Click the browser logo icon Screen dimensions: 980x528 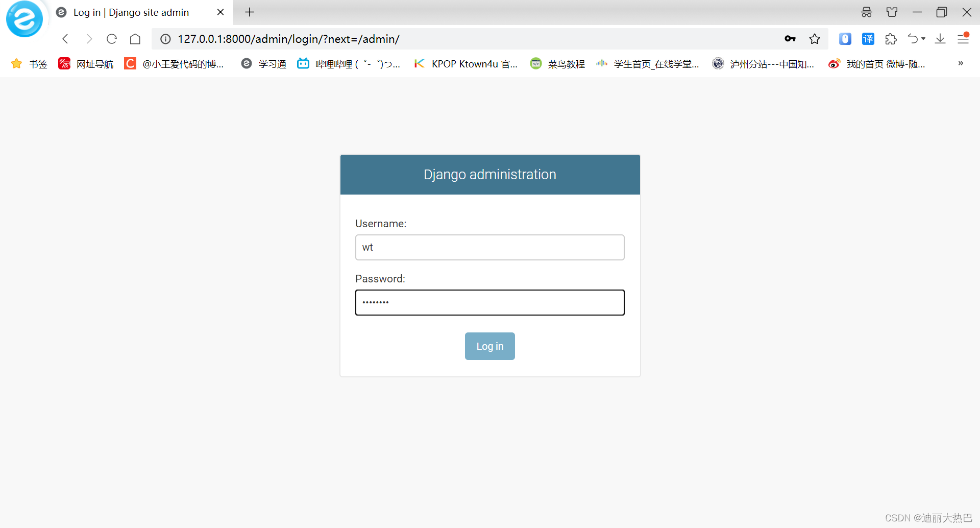[x=24, y=19]
